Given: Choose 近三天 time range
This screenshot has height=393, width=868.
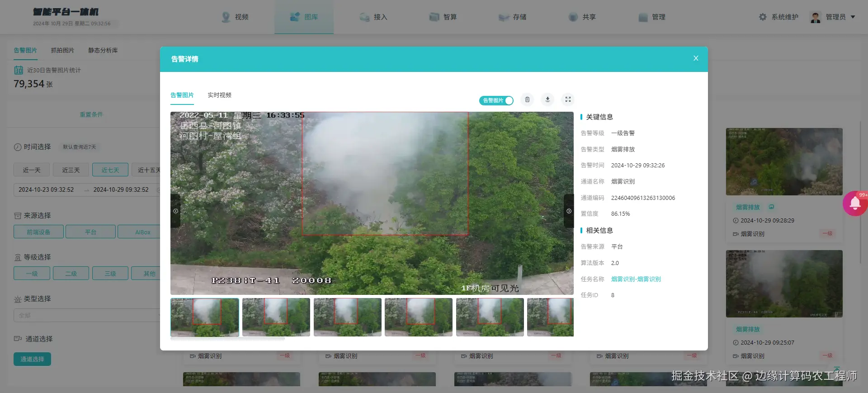Looking at the screenshot, I should pyautogui.click(x=71, y=170).
